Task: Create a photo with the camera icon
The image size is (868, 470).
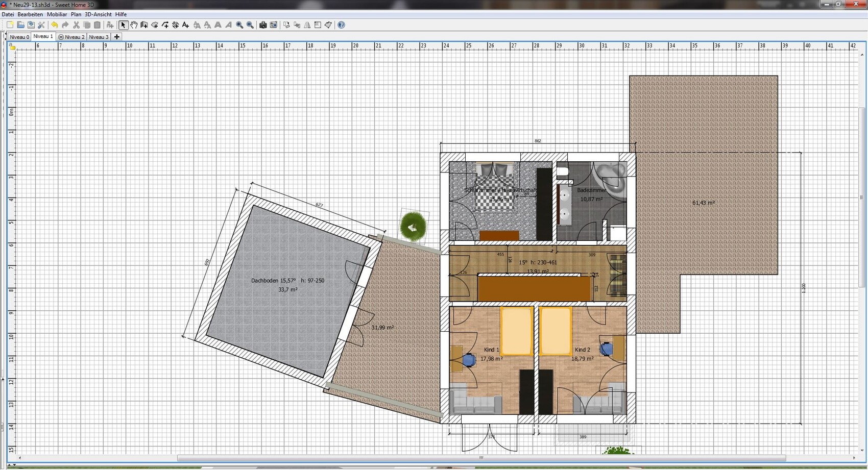Action: click(263, 25)
